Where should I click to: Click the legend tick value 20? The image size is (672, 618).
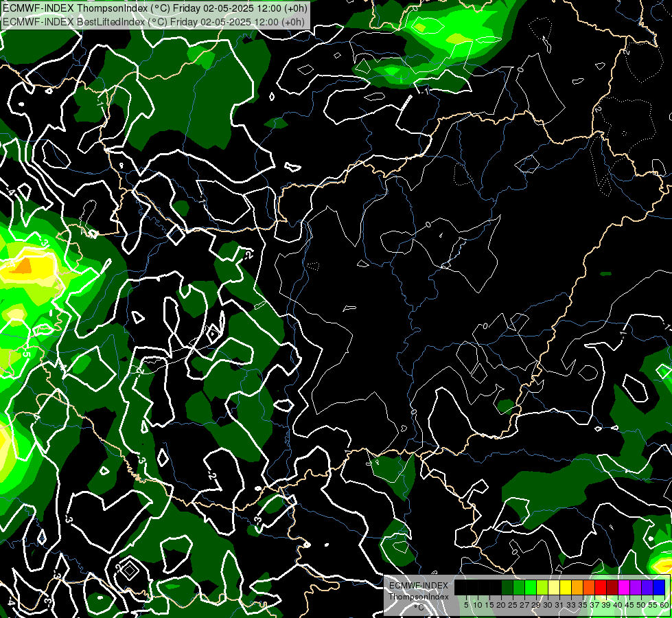click(501, 605)
